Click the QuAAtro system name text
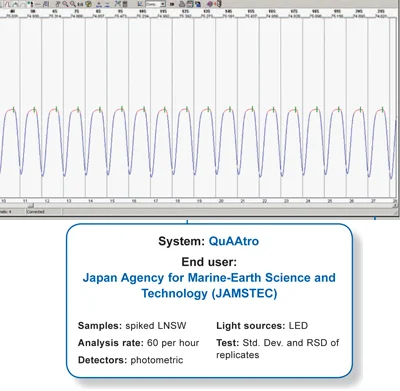The image size is (400, 391). [234, 241]
